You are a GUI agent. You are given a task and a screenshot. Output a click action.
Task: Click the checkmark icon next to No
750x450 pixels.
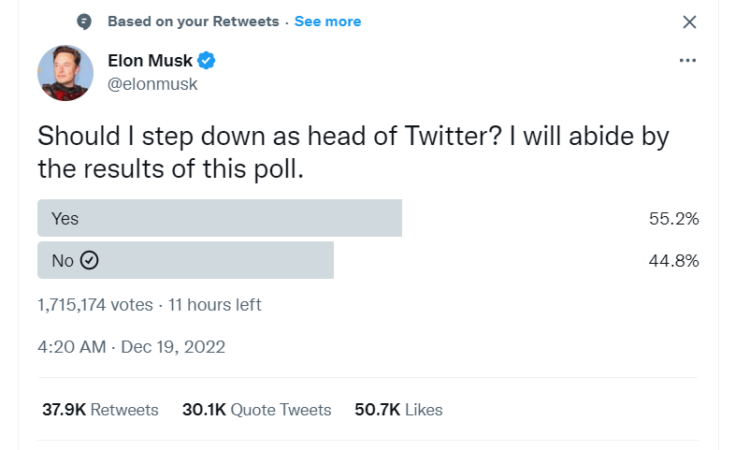(89, 260)
